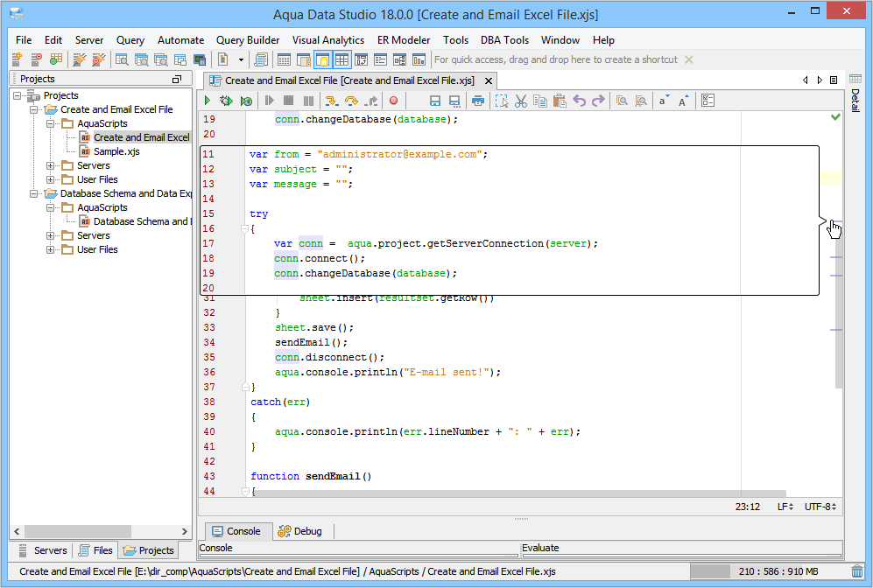Expand Servers folder under Create and Email project
873x588 pixels.
pos(51,165)
